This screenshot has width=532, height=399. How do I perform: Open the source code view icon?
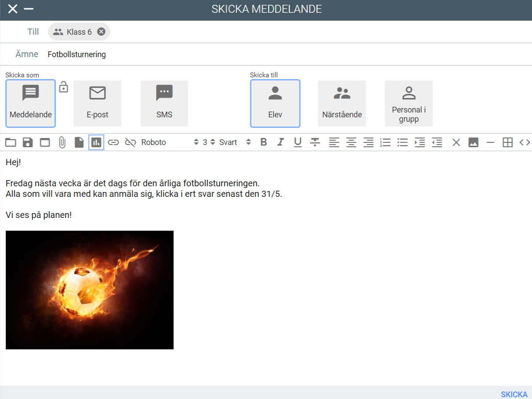(525, 142)
